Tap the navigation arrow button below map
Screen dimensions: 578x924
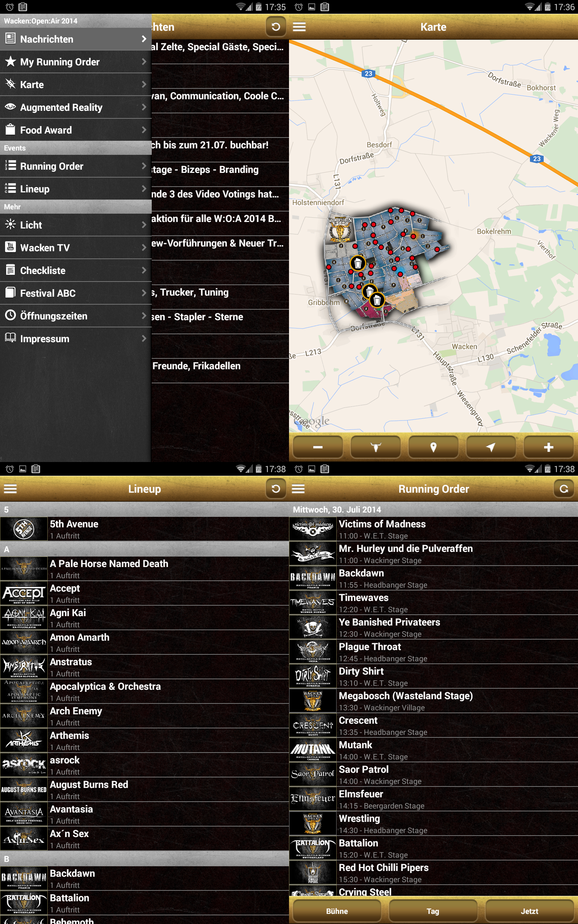[x=491, y=447]
